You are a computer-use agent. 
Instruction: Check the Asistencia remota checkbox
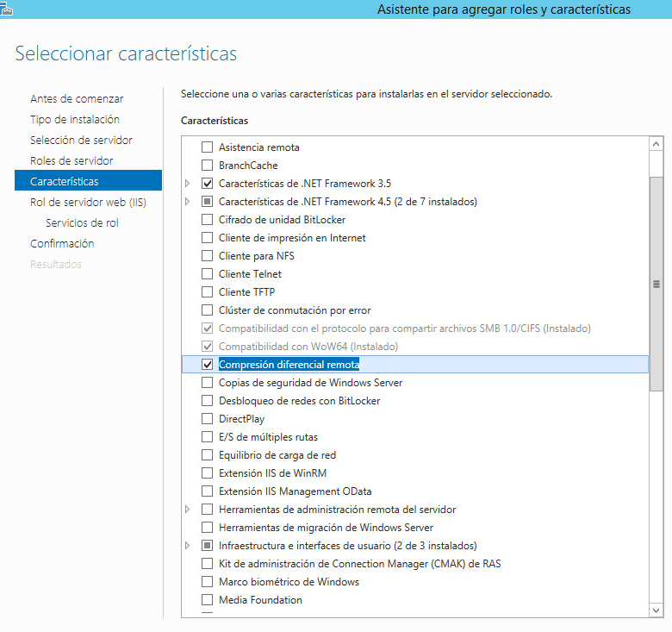207,147
